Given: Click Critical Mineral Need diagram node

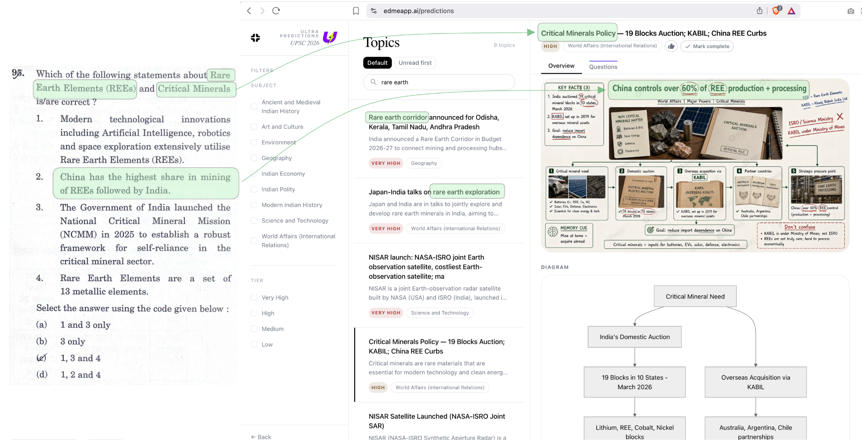Looking at the screenshot, I should 695,296.
